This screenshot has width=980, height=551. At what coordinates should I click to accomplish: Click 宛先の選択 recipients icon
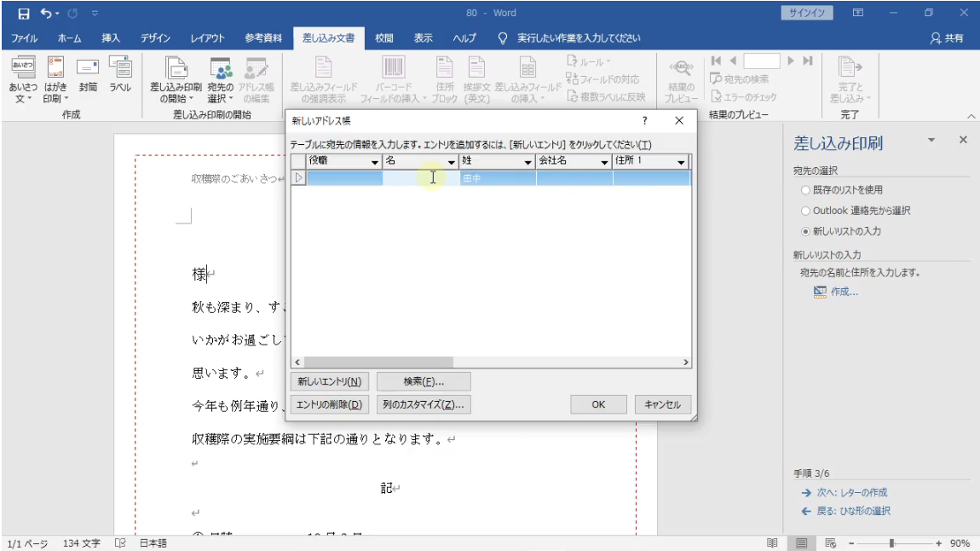221,69
